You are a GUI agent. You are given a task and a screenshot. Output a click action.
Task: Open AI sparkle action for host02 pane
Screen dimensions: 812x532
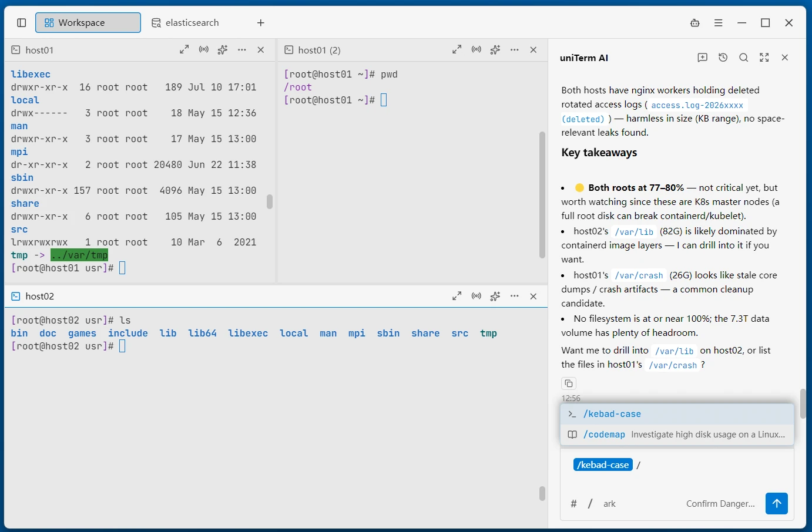(x=495, y=296)
